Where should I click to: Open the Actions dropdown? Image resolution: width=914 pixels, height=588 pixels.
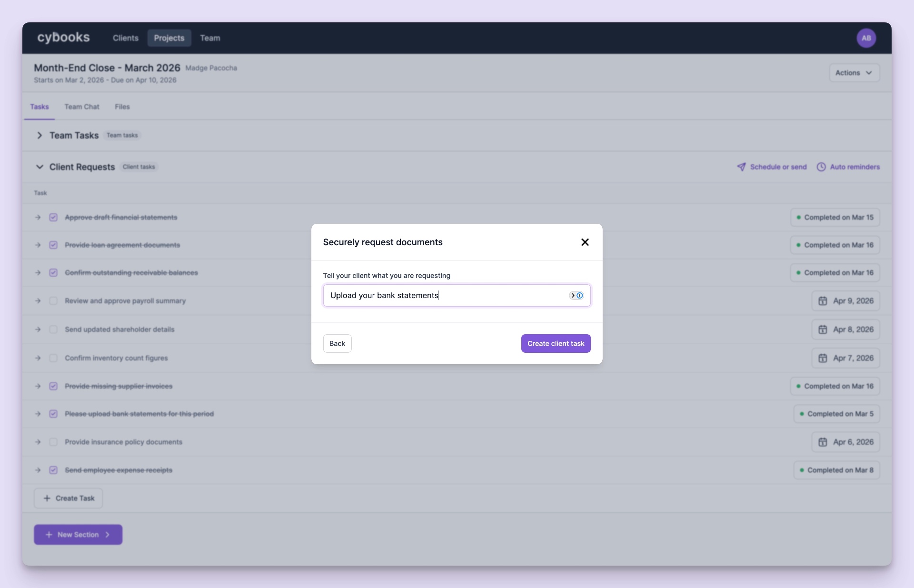click(x=854, y=73)
